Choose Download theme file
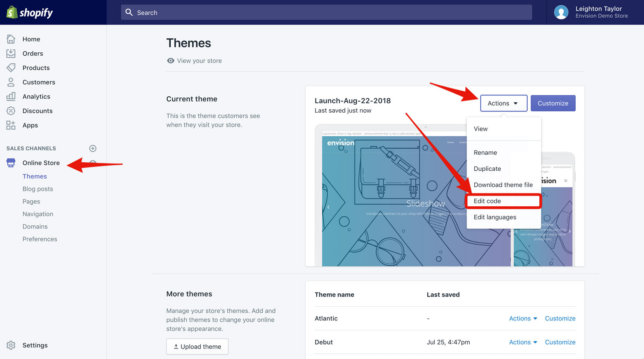644x359 pixels. 504,185
